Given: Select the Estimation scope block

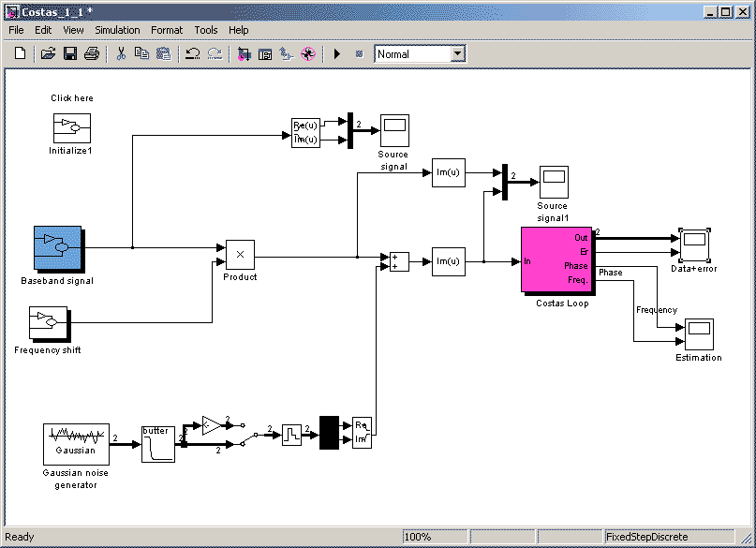Looking at the screenshot, I should 699,334.
